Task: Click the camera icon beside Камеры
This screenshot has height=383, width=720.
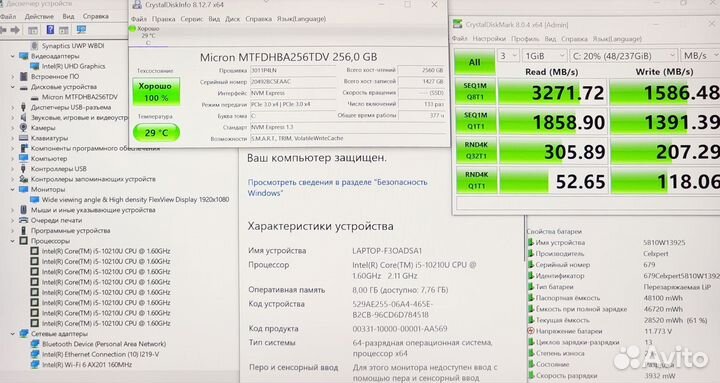Action: click(23, 128)
